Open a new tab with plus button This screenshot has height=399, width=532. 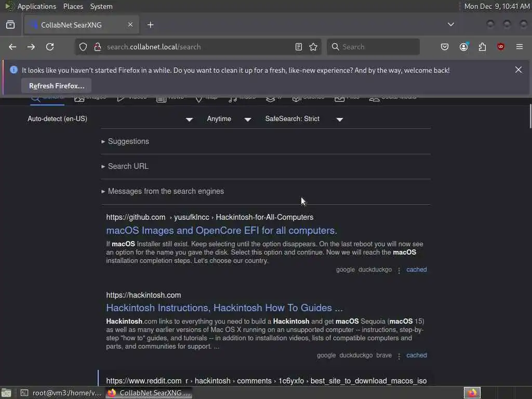coord(151,25)
